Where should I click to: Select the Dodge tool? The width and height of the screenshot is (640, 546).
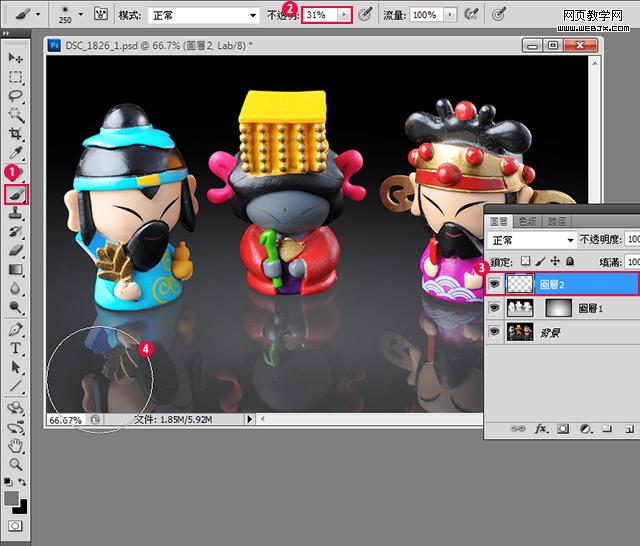[x=16, y=307]
